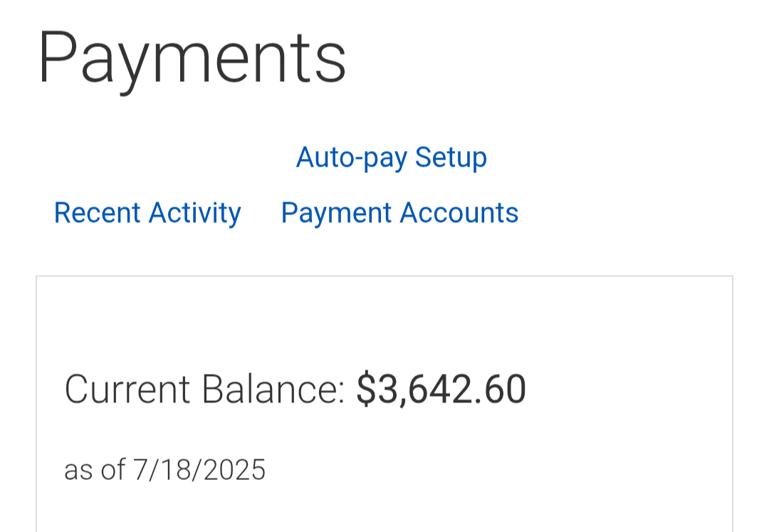Navigate to Auto-pay Setup section
The image size is (769, 532).
(x=391, y=157)
